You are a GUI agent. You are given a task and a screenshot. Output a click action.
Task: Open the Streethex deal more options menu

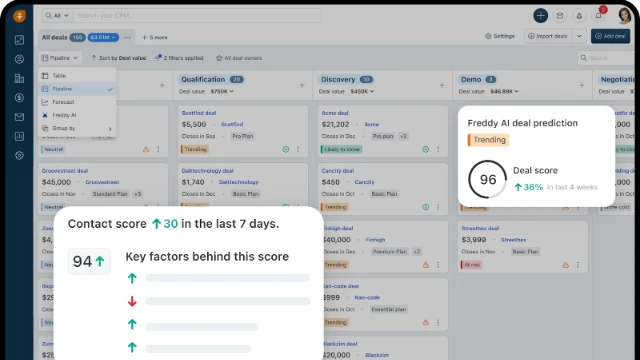578,265
